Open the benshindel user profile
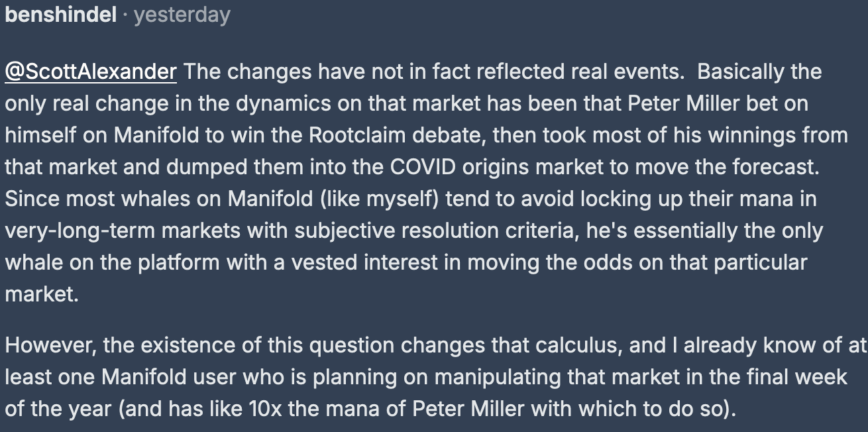 click(x=61, y=15)
